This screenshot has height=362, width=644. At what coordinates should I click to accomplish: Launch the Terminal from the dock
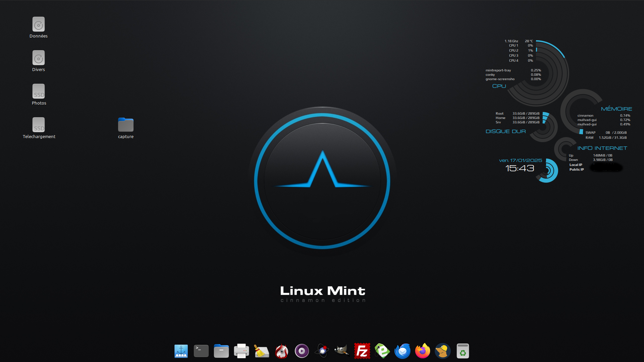[201, 351]
